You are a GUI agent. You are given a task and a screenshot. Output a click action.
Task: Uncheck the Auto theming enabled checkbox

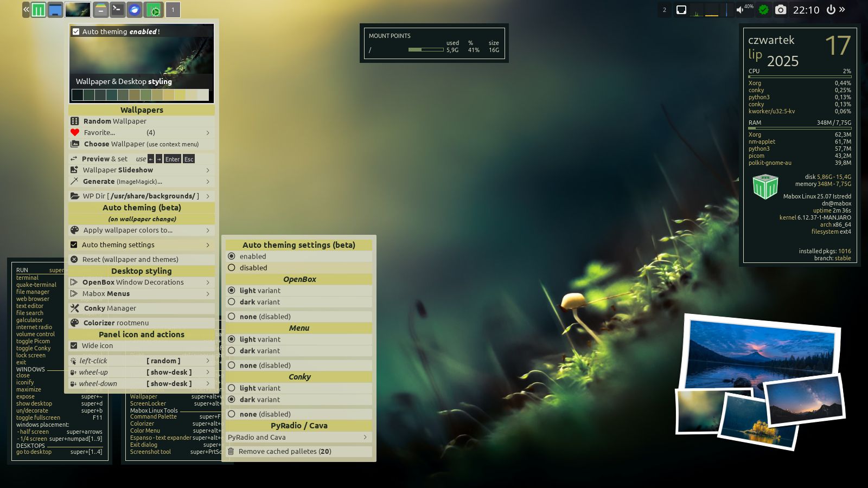click(76, 32)
